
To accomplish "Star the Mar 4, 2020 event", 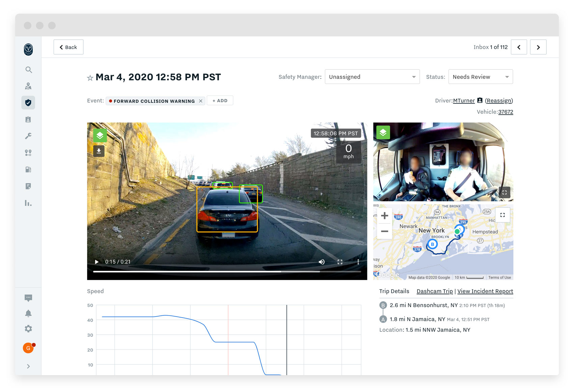I will [x=90, y=78].
